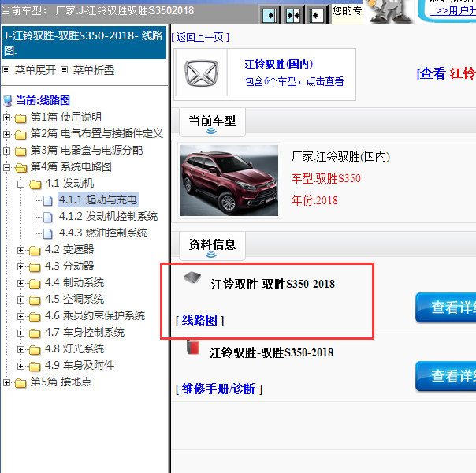This screenshot has width=476, height=473.
Task: Click the left-arrow panel layout icon
Action: click(316, 15)
